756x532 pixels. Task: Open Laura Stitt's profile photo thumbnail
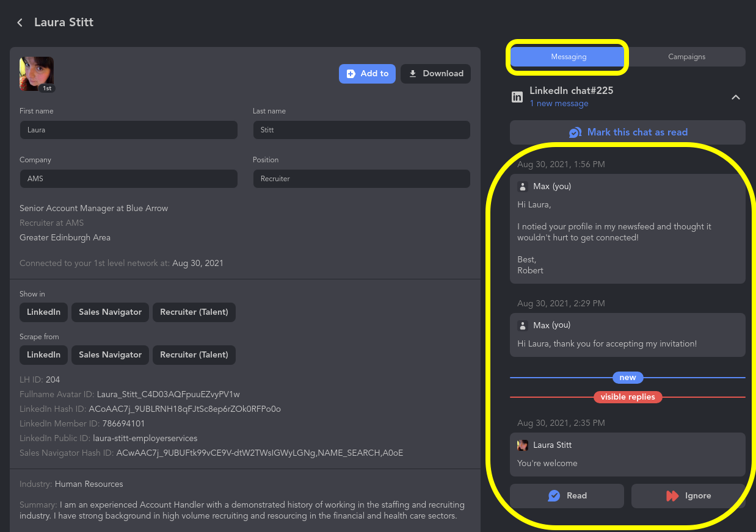[37, 74]
